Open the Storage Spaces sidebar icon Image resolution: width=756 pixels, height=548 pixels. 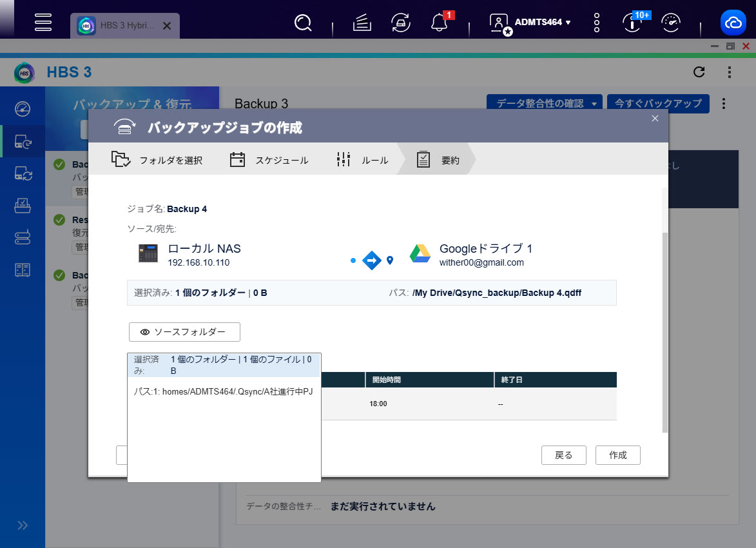pyautogui.click(x=23, y=238)
